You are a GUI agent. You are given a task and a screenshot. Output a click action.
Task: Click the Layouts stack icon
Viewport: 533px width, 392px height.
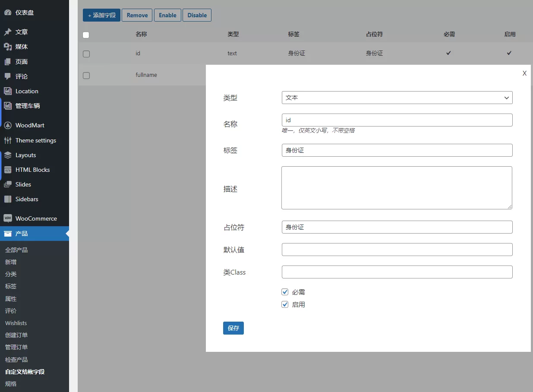(x=7, y=155)
